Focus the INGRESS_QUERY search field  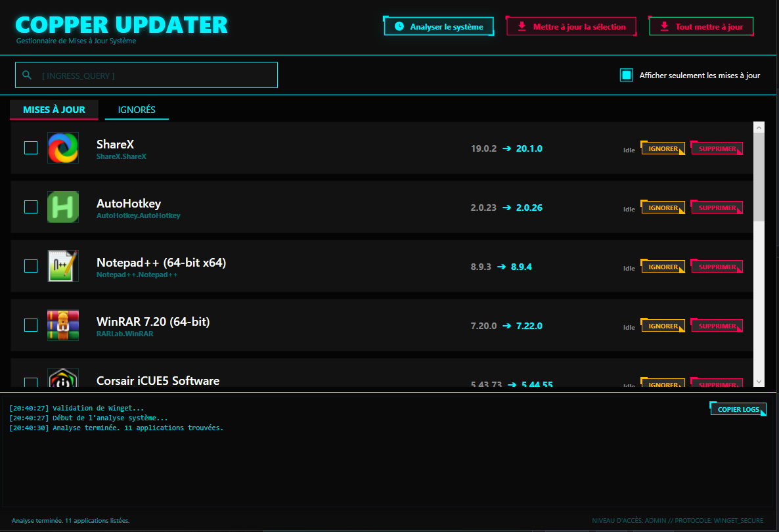pyautogui.click(x=146, y=75)
